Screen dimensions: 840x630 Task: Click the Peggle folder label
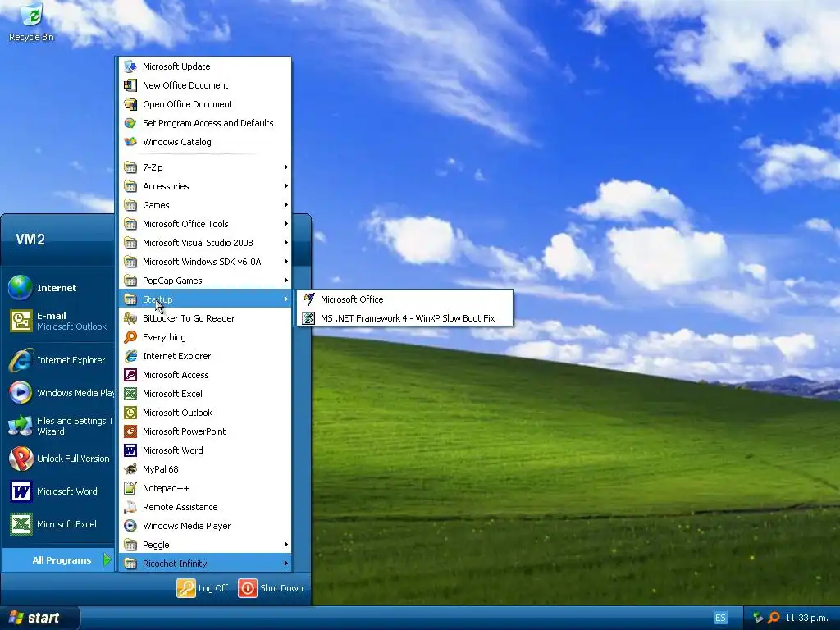(156, 545)
